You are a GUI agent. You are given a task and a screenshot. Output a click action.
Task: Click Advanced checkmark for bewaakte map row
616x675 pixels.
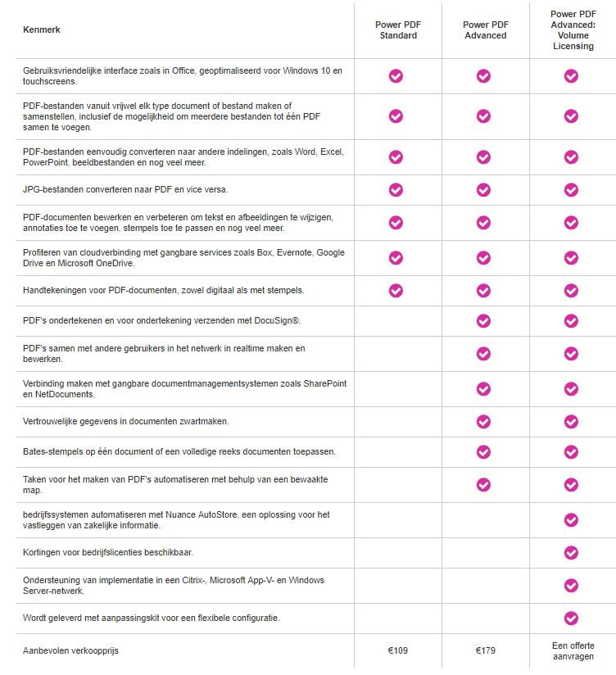click(483, 484)
